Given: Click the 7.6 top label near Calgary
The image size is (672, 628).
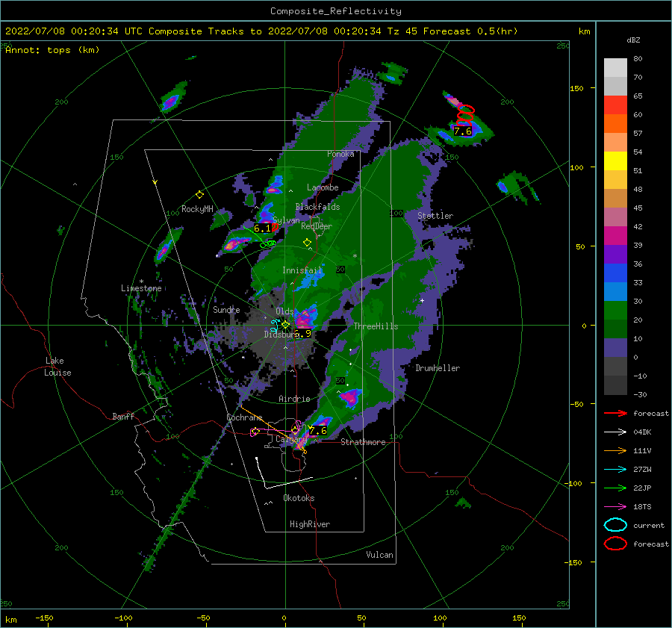Looking at the screenshot, I should (x=318, y=431).
